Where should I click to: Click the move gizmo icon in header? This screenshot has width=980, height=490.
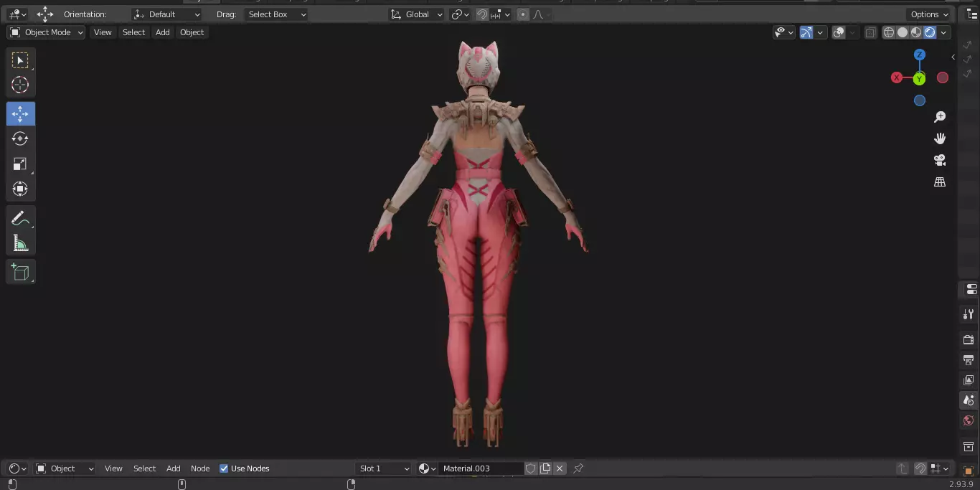coord(45,14)
